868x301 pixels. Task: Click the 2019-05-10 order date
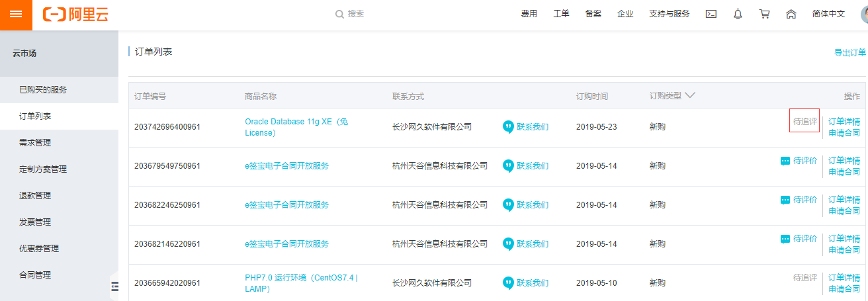(x=596, y=283)
